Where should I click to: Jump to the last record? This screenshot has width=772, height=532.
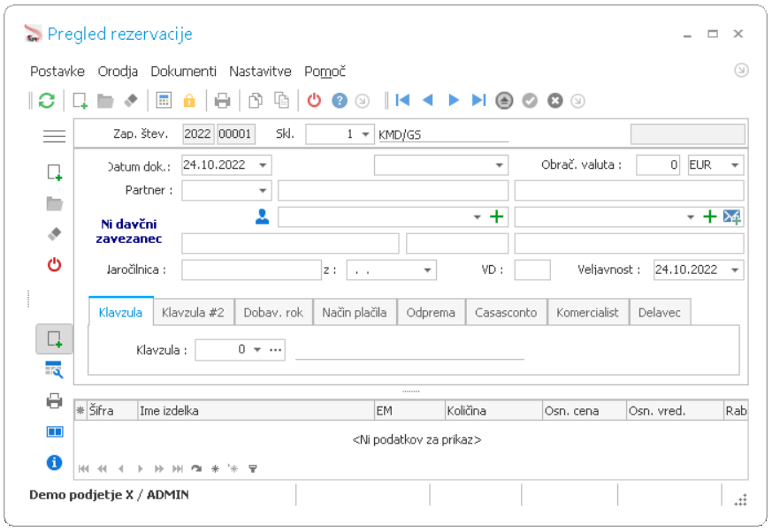pos(479,101)
